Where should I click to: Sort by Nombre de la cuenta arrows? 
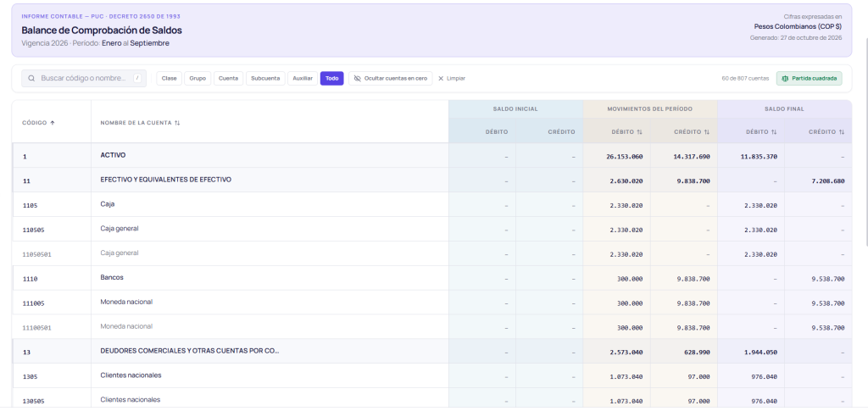tap(177, 123)
